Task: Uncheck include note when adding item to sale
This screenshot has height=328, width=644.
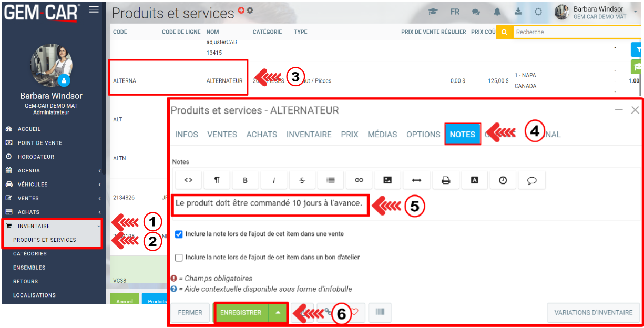Action: pyautogui.click(x=179, y=234)
